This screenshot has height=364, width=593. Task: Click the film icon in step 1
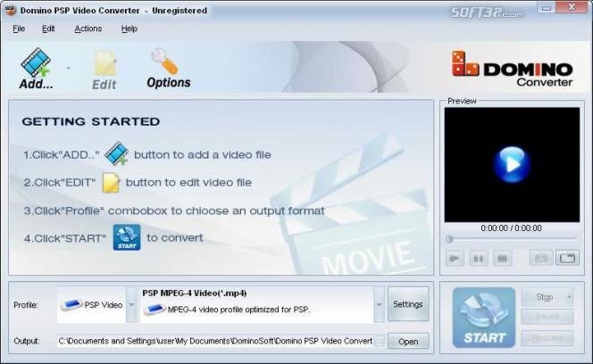116,153
